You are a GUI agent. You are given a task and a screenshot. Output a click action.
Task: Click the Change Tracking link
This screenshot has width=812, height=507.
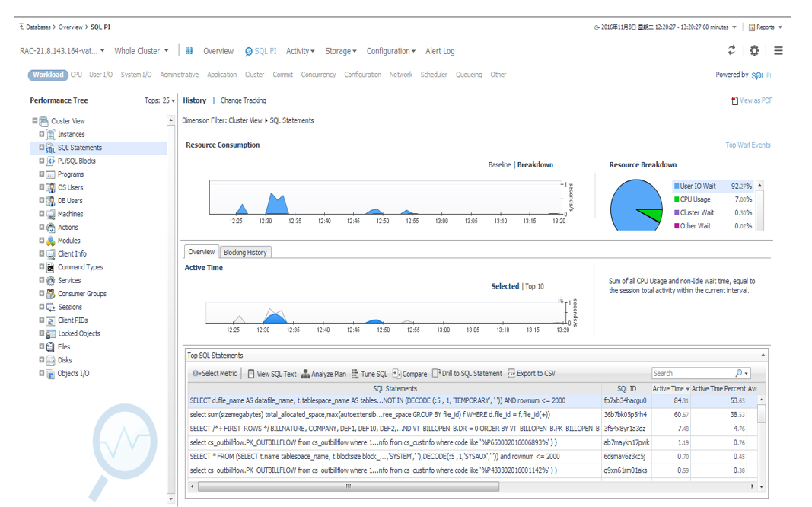244,100
